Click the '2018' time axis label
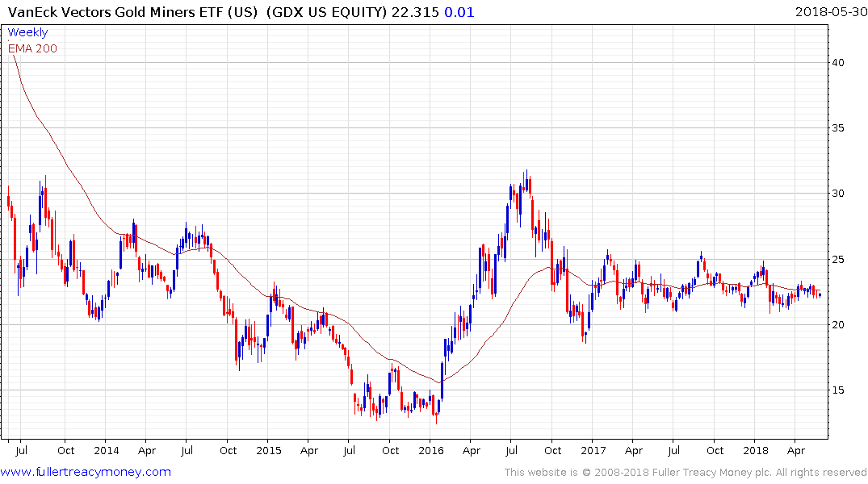 [756, 450]
